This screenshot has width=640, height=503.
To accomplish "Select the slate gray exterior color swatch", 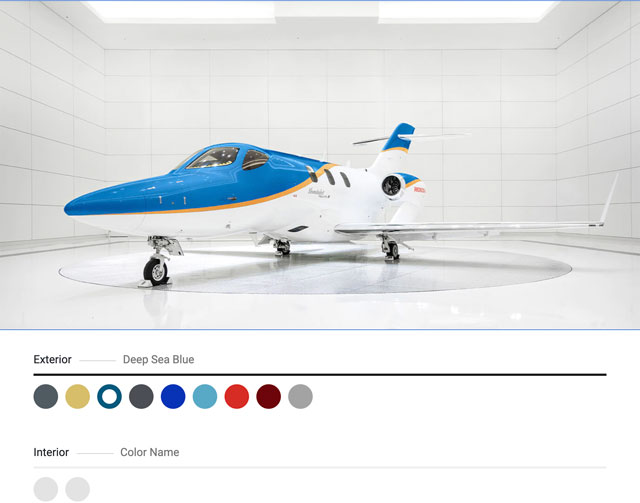I will pos(46,396).
